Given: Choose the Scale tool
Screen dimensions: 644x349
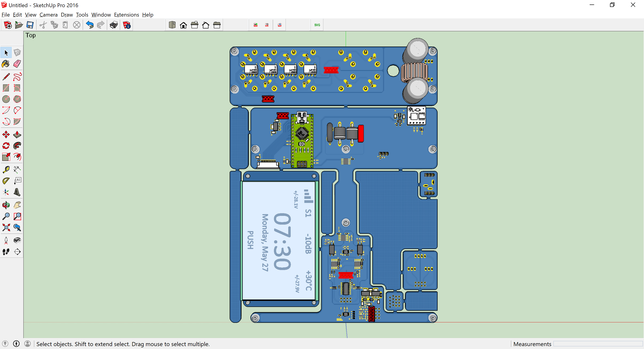Looking at the screenshot, I should click(6, 157).
